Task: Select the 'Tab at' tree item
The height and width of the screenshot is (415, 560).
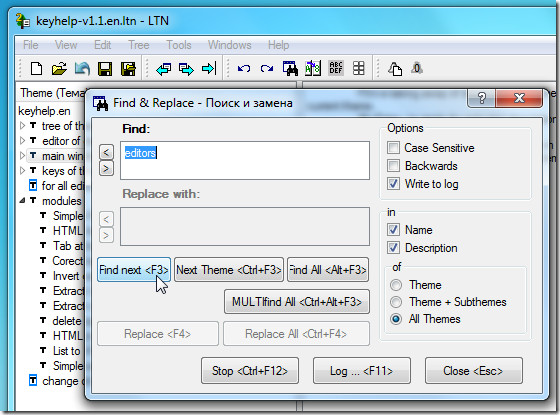Action: pyautogui.click(x=68, y=246)
